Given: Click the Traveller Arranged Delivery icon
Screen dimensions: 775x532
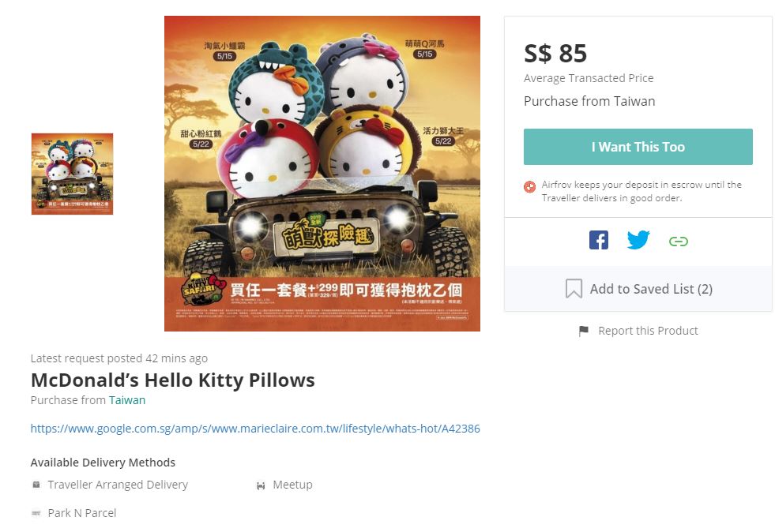Looking at the screenshot, I should click(x=36, y=485).
